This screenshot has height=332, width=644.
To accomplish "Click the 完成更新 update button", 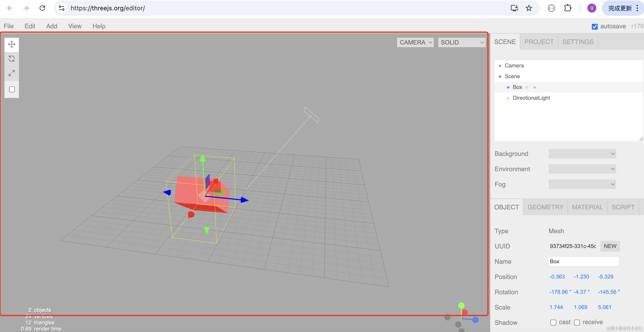I will (x=620, y=8).
